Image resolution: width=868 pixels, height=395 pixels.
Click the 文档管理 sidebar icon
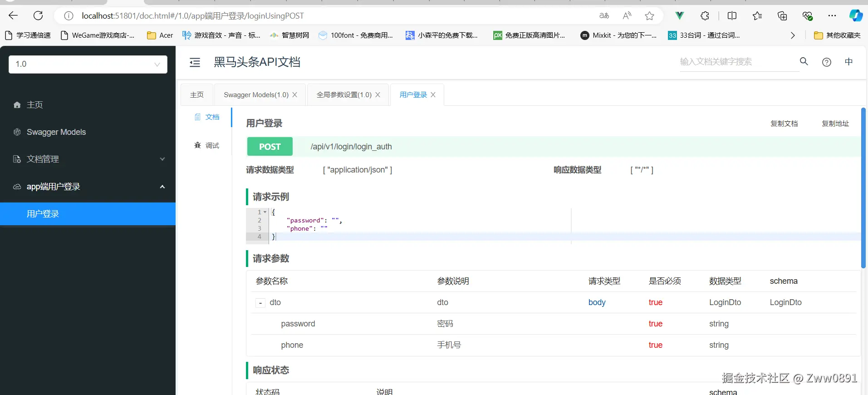[17, 159]
